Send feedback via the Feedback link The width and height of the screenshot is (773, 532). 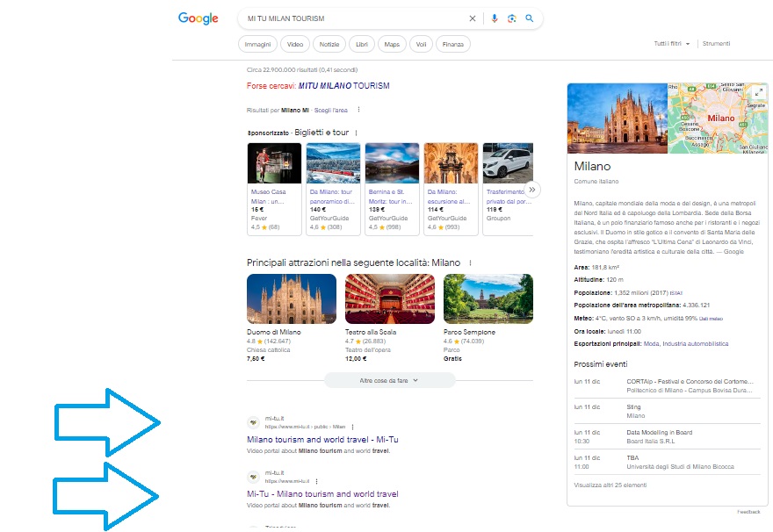pos(748,512)
